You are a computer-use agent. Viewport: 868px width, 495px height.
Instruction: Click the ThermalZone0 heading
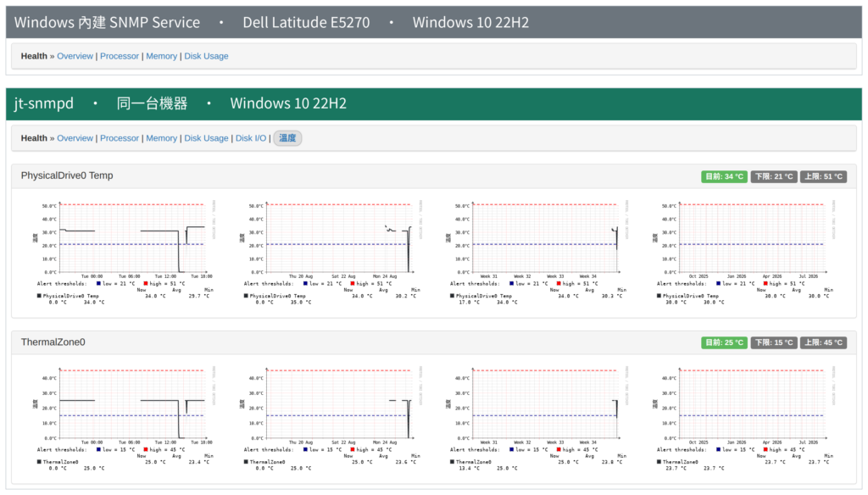(x=53, y=342)
